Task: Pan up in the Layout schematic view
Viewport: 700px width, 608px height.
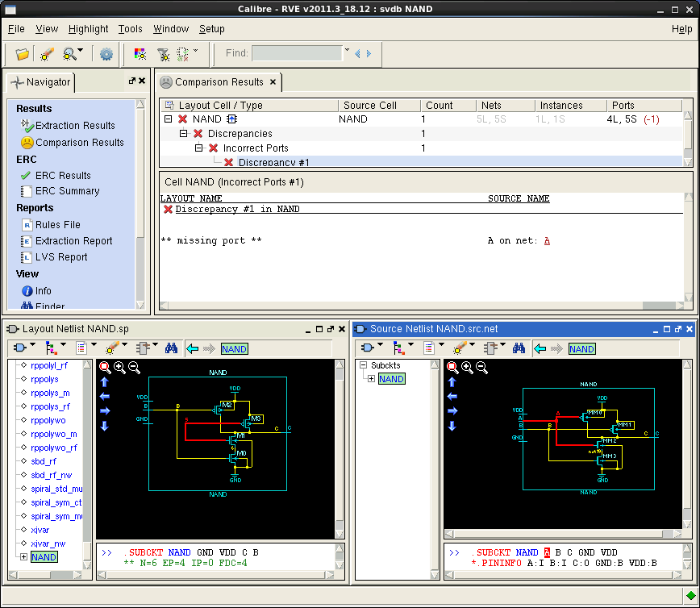Action: click(105, 382)
